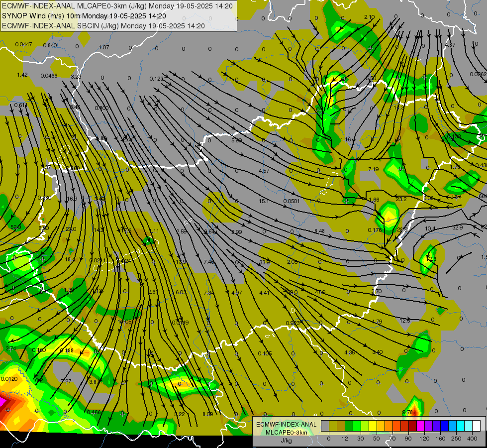Click the purple swatch right of magenta

coord(429,426)
